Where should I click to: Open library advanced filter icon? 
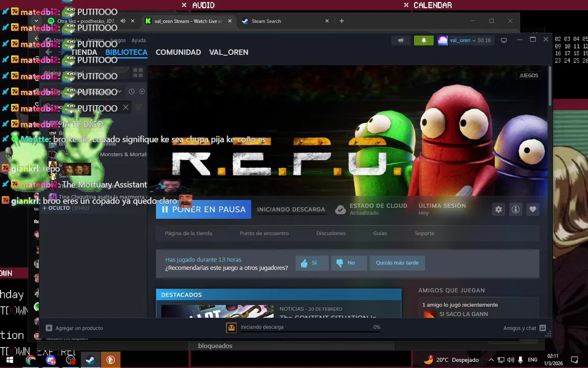click(138, 107)
